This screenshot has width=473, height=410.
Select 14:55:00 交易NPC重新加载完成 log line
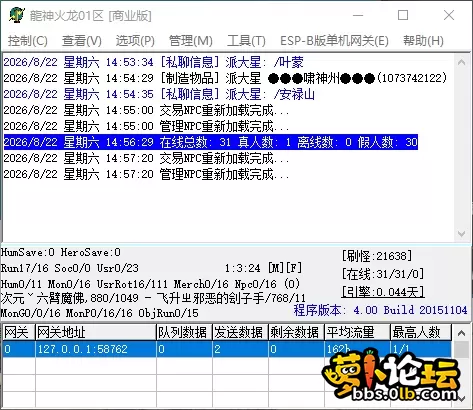click(x=146, y=110)
